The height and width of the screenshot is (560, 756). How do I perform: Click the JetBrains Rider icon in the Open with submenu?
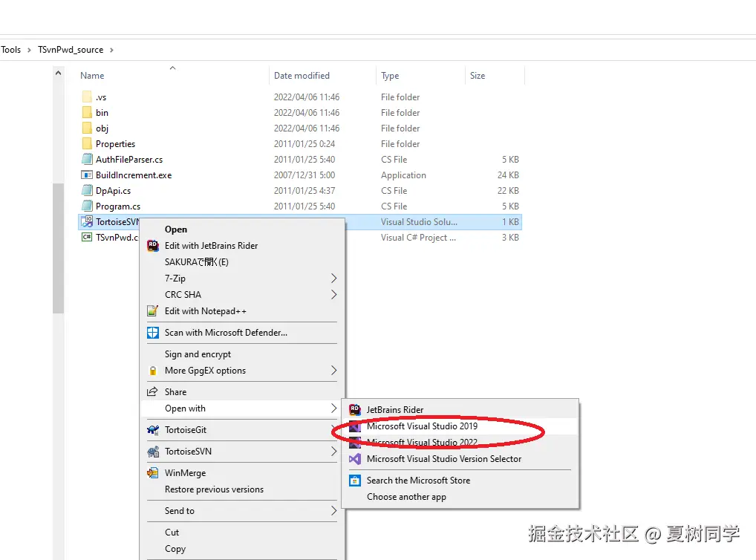tap(355, 409)
